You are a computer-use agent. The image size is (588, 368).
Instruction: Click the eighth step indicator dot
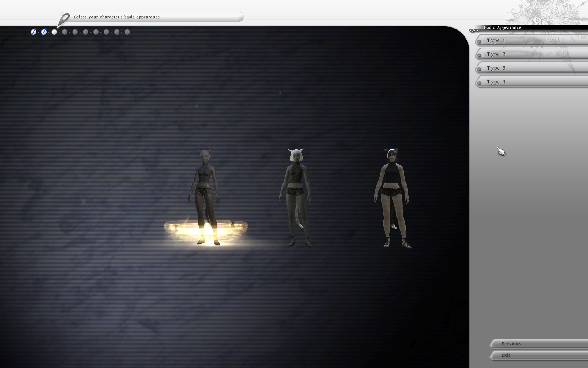point(106,32)
